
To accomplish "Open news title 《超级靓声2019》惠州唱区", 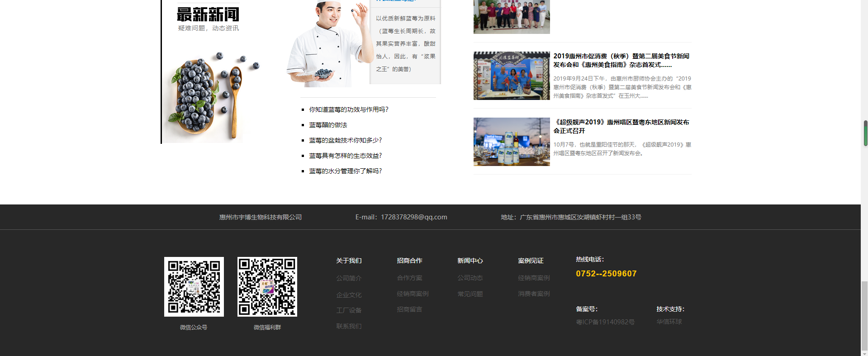I will click(x=621, y=126).
